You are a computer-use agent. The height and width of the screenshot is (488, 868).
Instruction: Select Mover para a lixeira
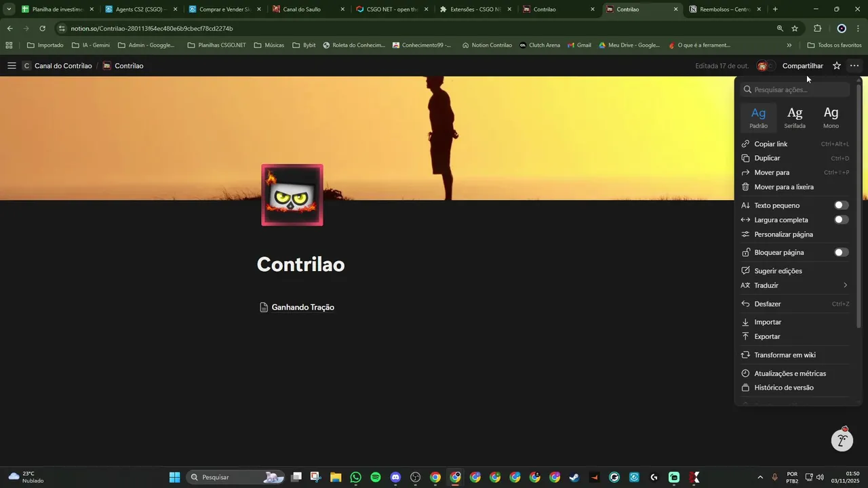795,186
